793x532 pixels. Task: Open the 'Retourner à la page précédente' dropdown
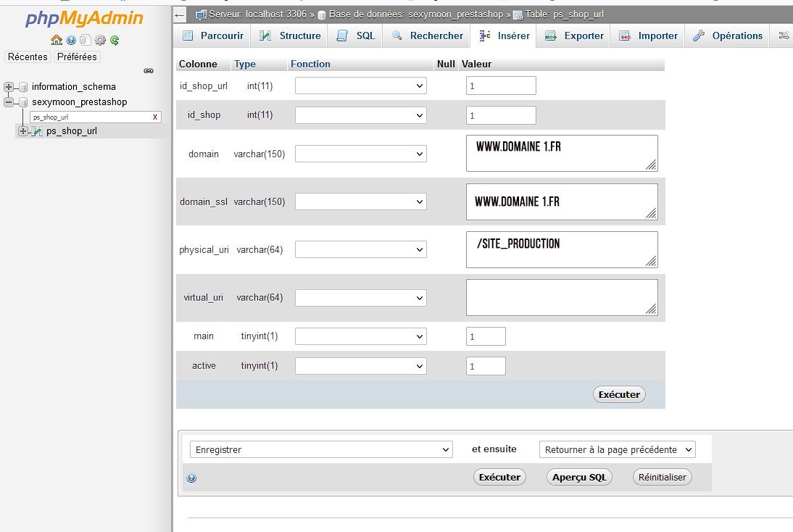click(618, 449)
